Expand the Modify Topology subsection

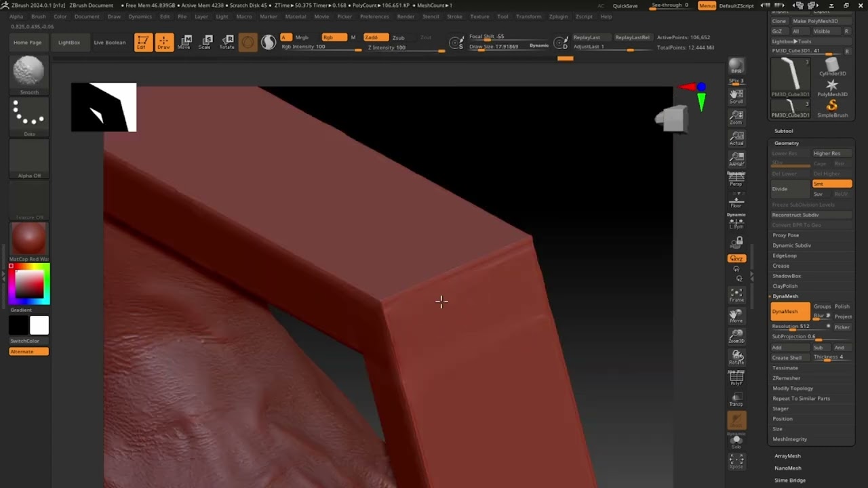(793, 388)
